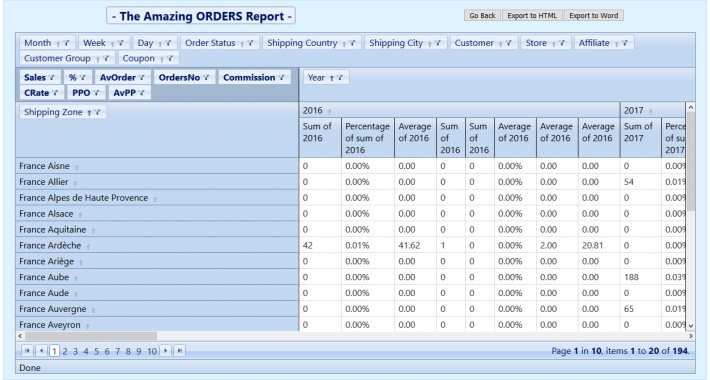Screen dimensions: 710x380
Task: Open the Commission data field filter dropdown
Action: (x=282, y=78)
